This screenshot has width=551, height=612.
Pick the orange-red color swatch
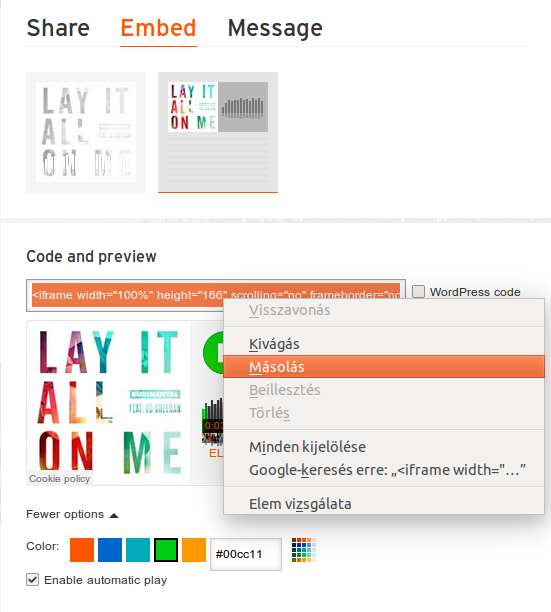(82, 550)
